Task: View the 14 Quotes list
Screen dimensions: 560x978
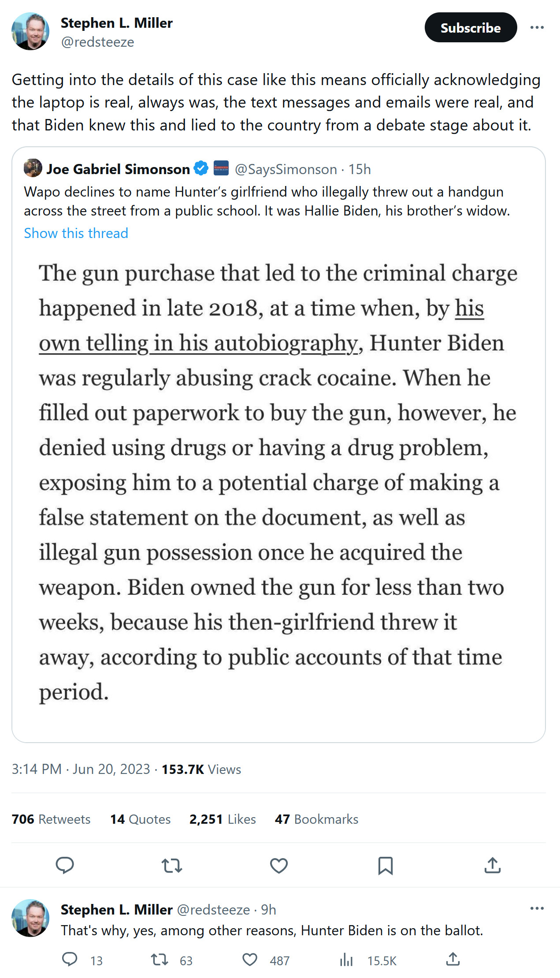Action: (x=140, y=819)
